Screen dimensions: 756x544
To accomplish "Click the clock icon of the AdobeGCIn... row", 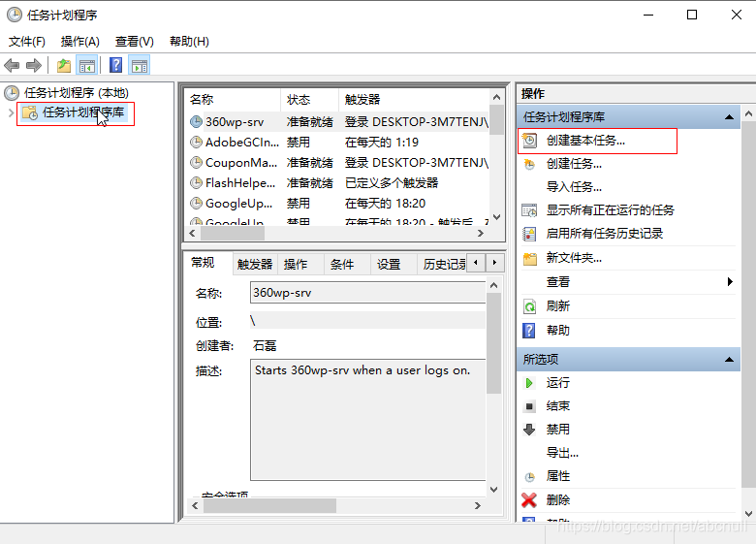I will pyautogui.click(x=196, y=143).
